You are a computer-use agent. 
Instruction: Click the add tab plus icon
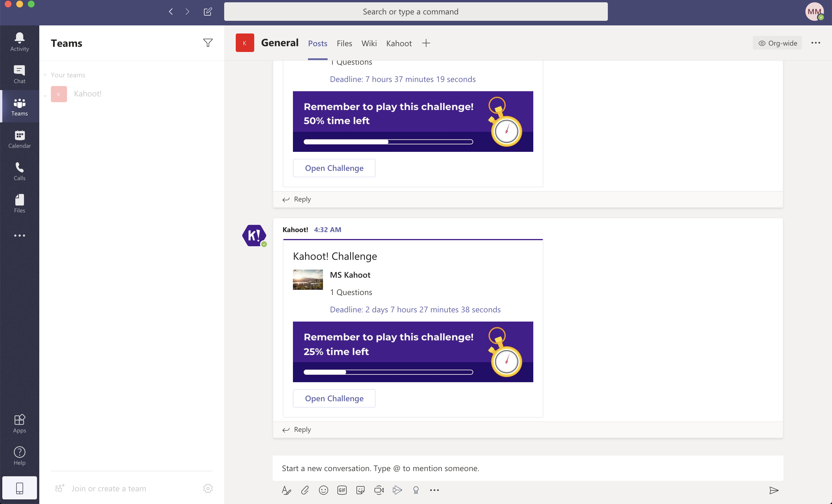426,43
